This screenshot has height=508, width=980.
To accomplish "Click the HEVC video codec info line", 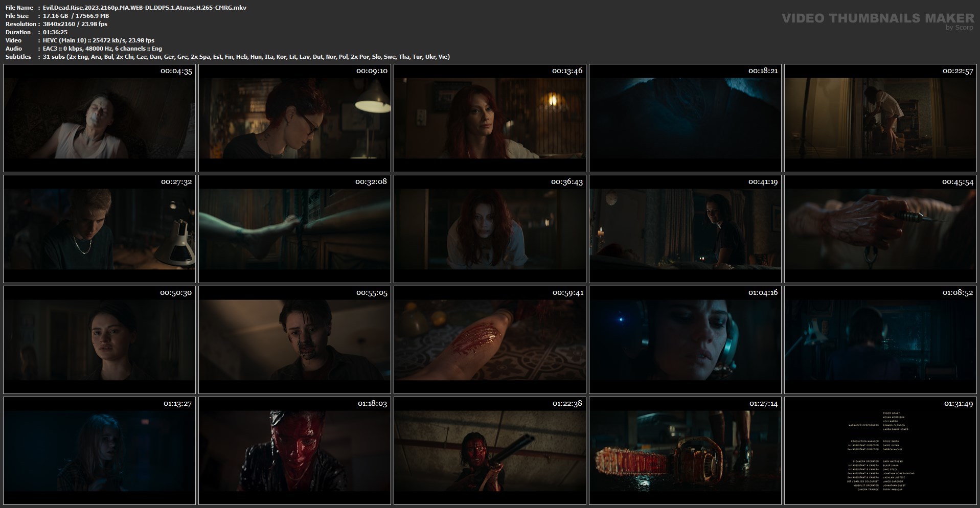I will [x=99, y=40].
